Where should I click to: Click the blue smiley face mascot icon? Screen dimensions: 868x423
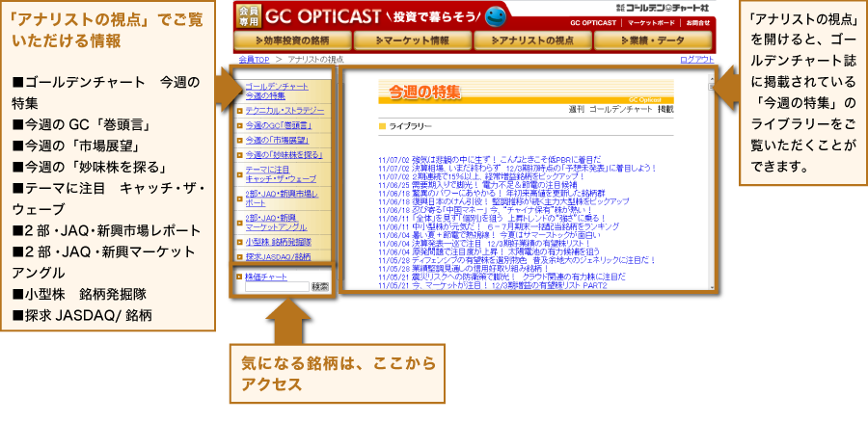coord(496,17)
